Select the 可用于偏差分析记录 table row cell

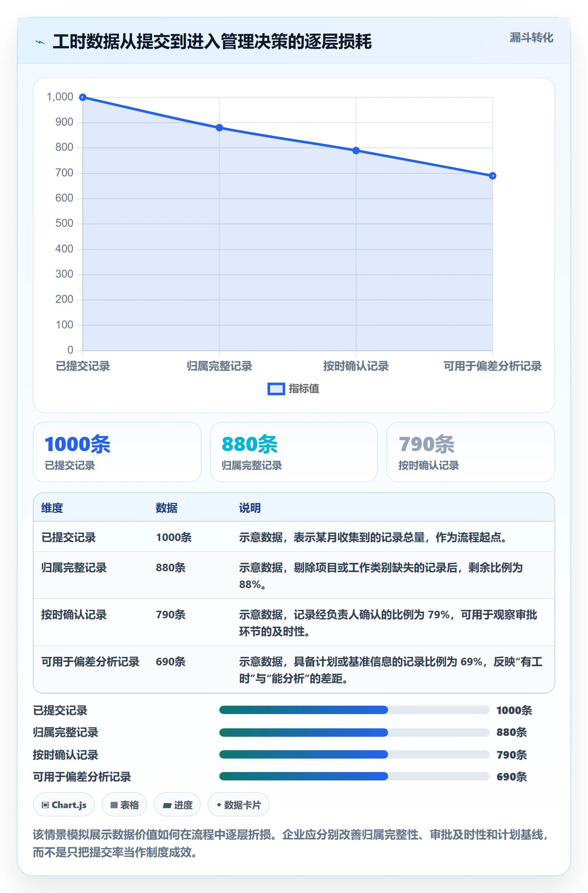tap(90, 662)
